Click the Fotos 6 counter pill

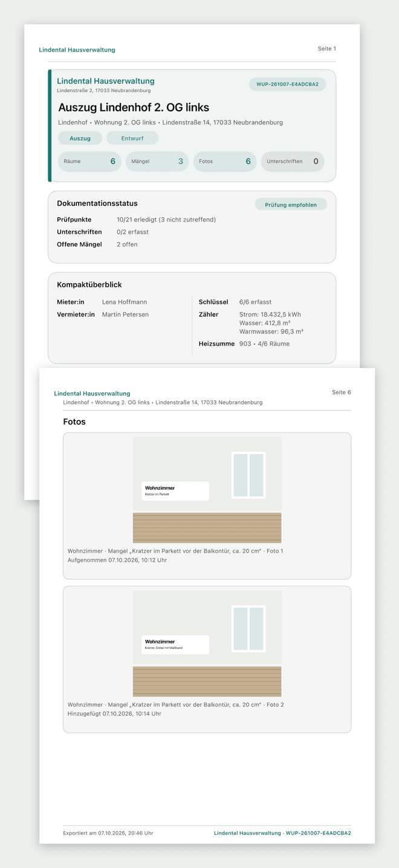[225, 162]
